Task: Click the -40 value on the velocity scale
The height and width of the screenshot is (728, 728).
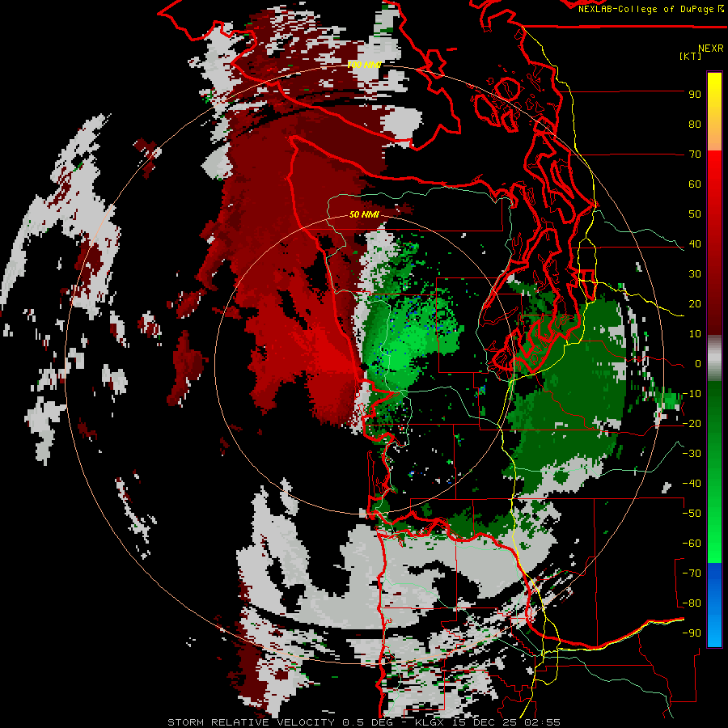Action: point(692,484)
